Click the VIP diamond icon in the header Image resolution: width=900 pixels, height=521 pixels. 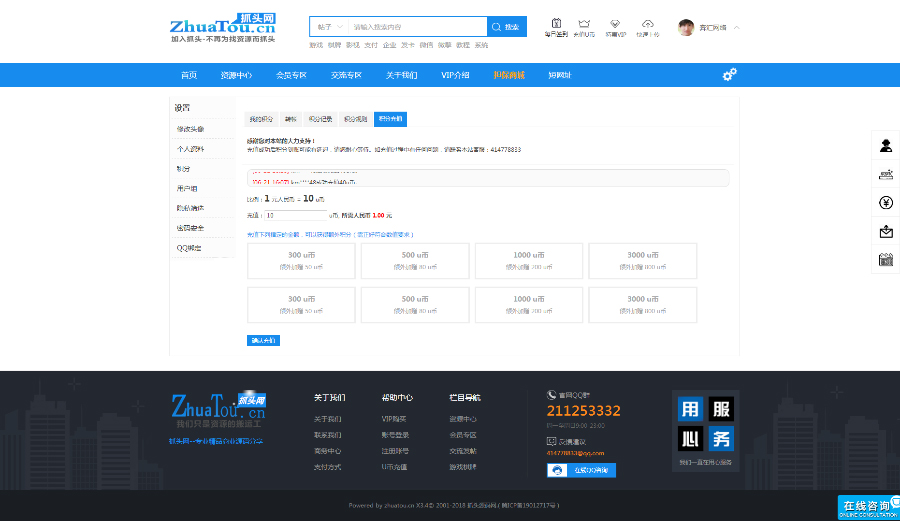pyautogui.click(x=616, y=23)
